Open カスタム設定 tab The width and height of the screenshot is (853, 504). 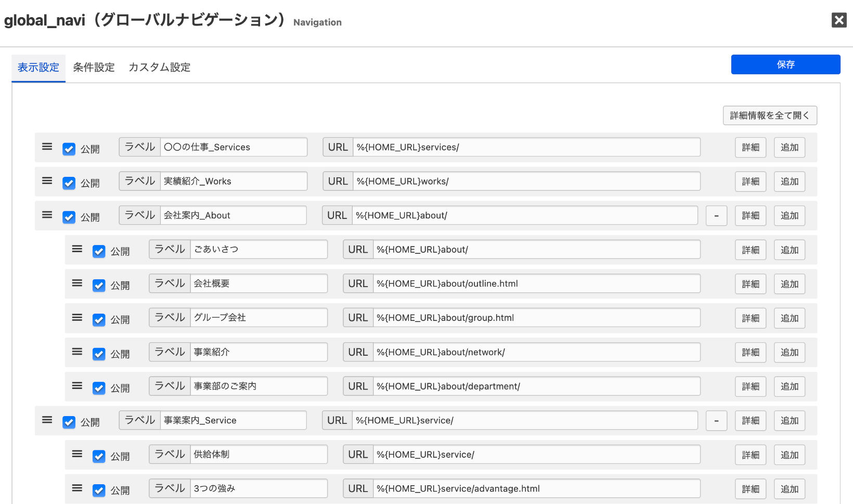159,68
